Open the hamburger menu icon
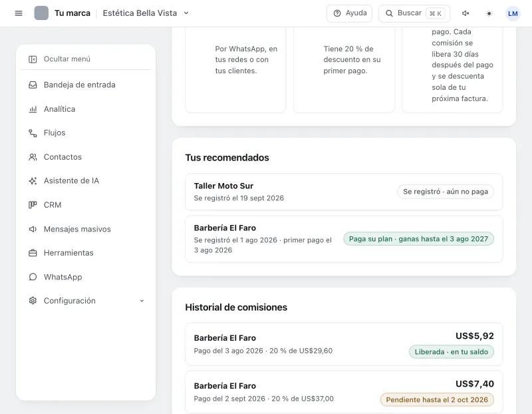Image resolution: width=532 pixels, height=414 pixels. 19,13
